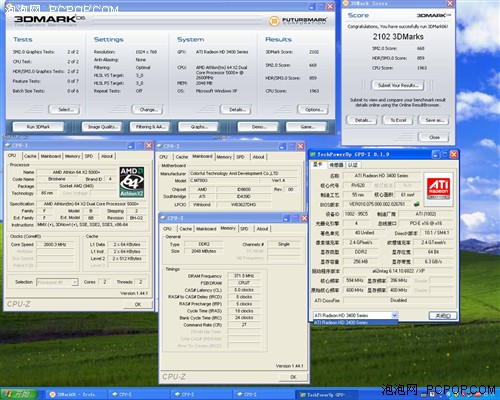Click the title bar icon of the CPU-Z Mainboard window
The height and width of the screenshot is (400, 500).
159,146
